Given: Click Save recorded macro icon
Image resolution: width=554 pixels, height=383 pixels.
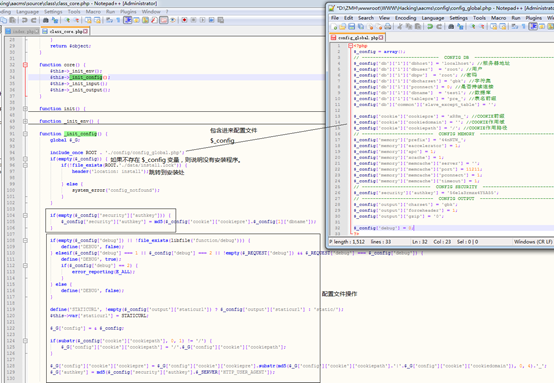Looking at the screenshot, I should [x=220, y=20].
